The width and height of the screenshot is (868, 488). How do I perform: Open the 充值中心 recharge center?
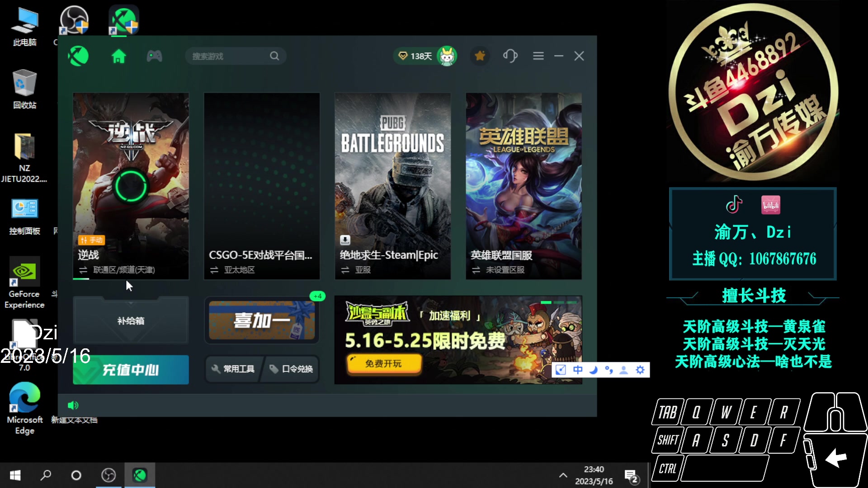click(x=131, y=370)
